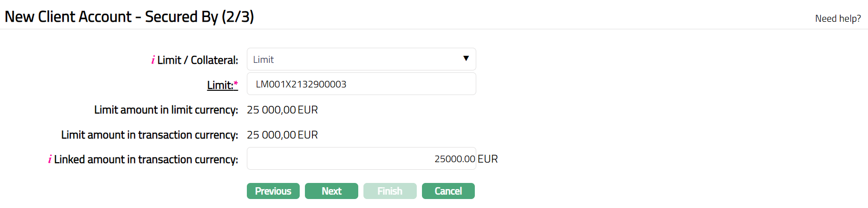Go back with the Previous button
Screen dimensions: 868x208
coord(273,191)
